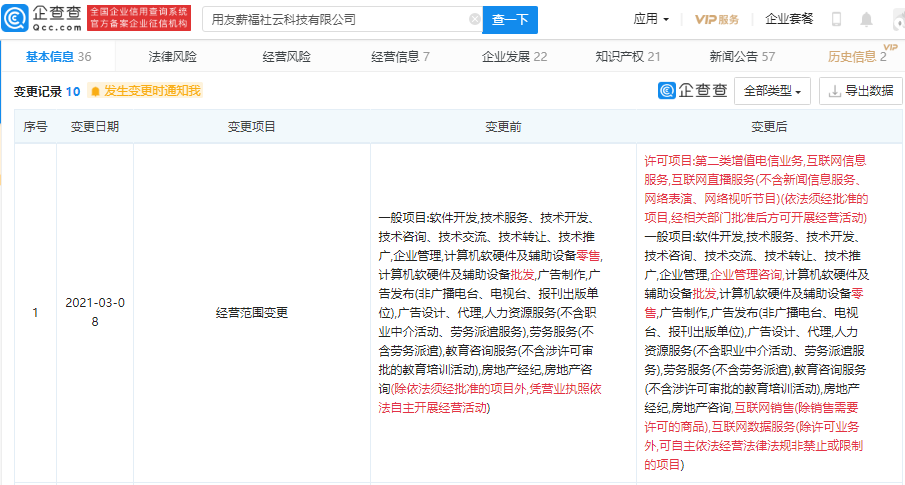Click the 查一下 search button

tap(510, 20)
